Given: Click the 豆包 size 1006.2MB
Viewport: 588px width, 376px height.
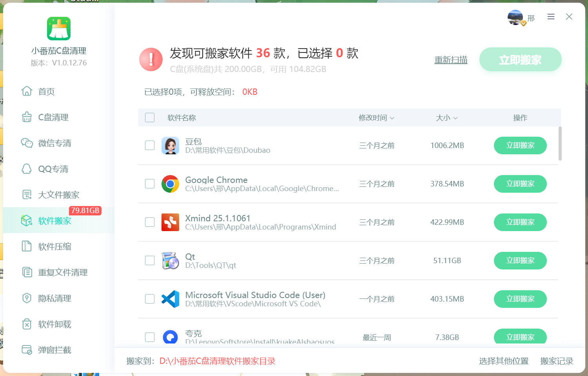Looking at the screenshot, I should [447, 145].
